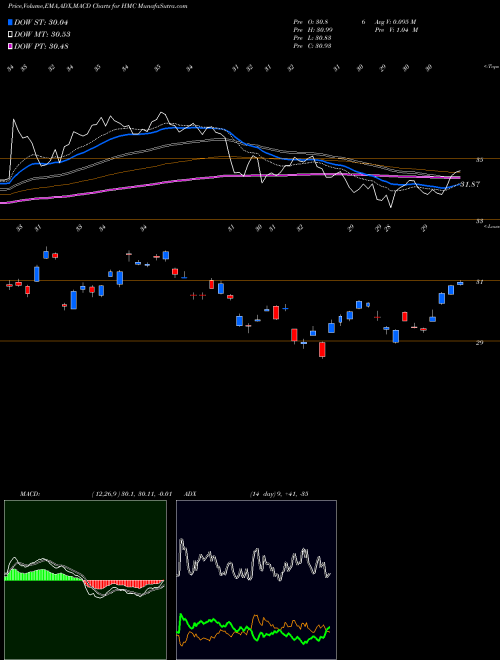The image size is (500, 660).
Task: Click the 31 price axis label
Action: click(x=479, y=282)
